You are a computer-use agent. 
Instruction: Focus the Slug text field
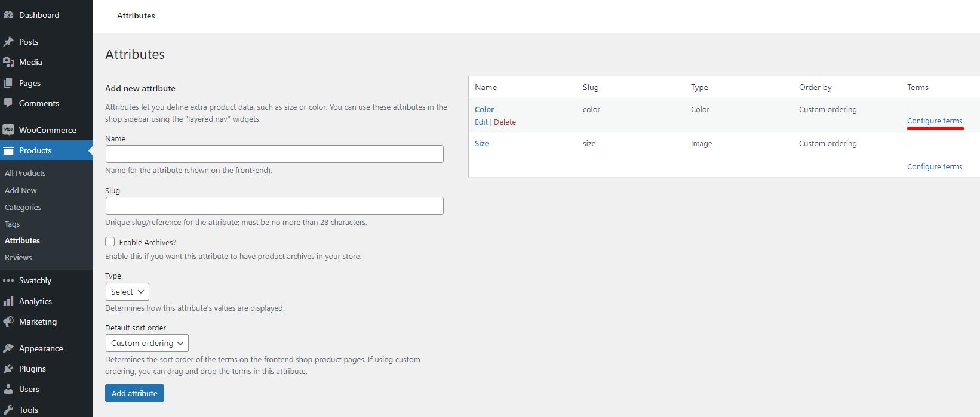pyautogui.click(x=275, y=206)
